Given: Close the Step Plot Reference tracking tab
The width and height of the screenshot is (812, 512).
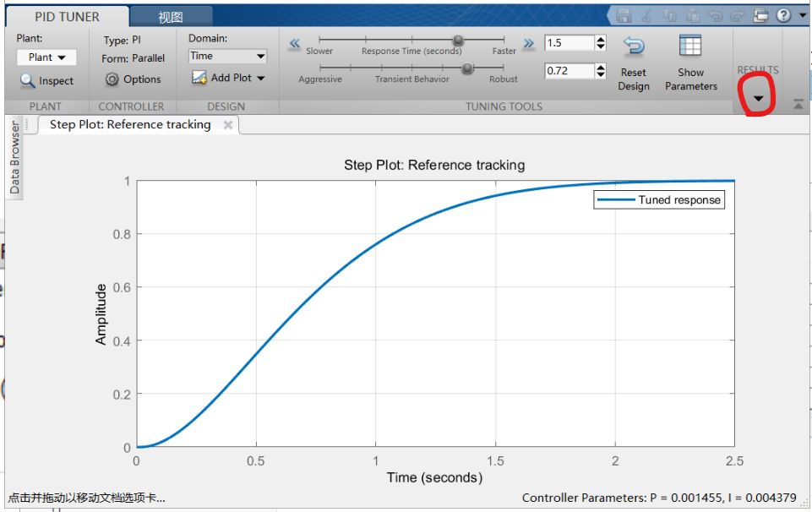Looking at the screenshot, I should pyautogui.click(x=228, y=125).
